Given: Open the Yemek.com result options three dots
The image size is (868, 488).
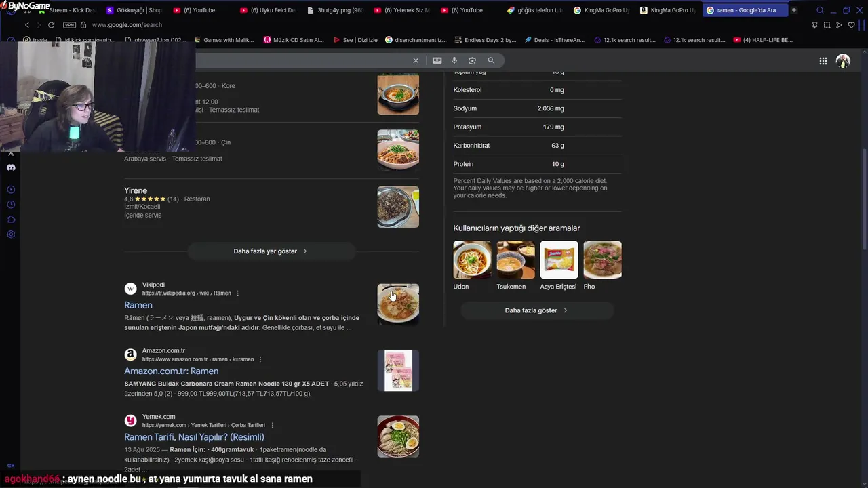Looking at the screenshot, I should coord(272,425).
